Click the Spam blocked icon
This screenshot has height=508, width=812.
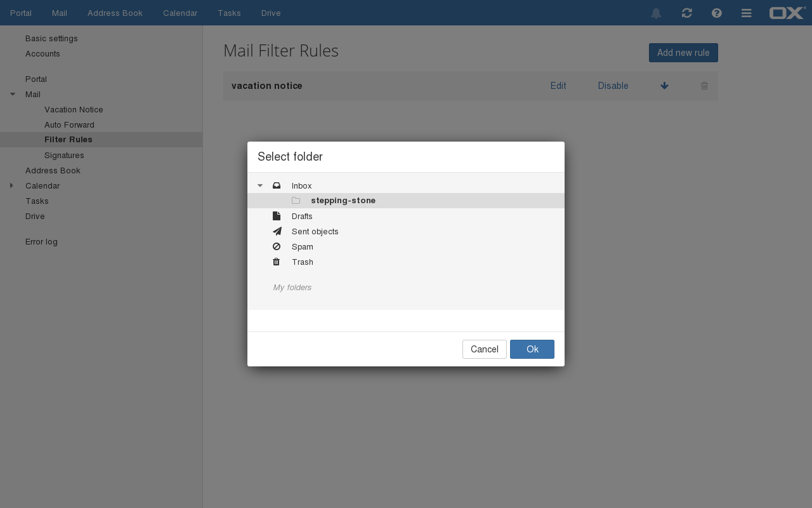(x=277, y=246)
